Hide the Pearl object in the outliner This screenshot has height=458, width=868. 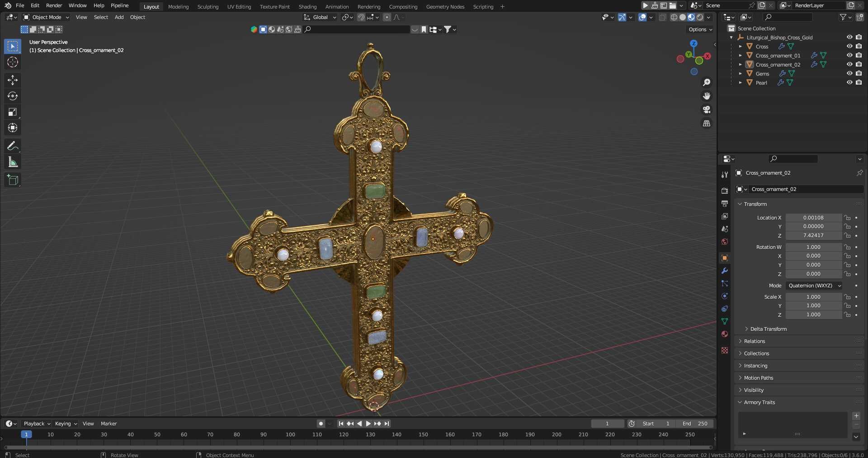click(x=849, y=82)
